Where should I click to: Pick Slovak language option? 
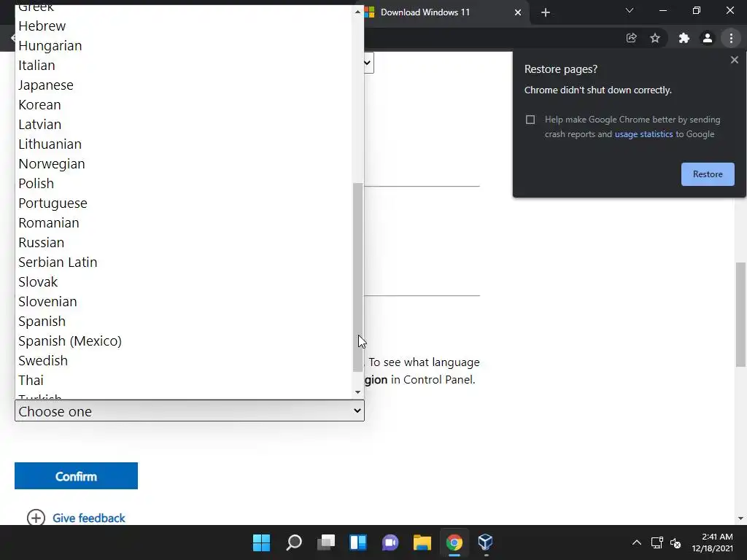(183, 282)
